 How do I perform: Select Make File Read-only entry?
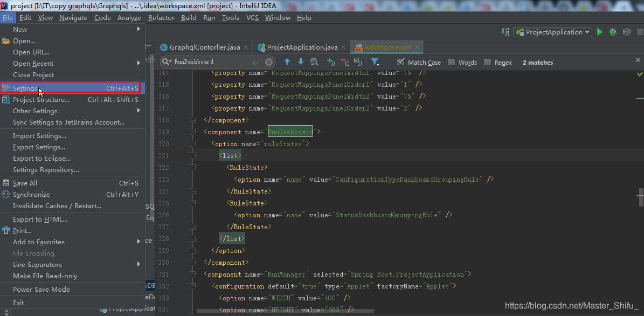pos(72,276)
